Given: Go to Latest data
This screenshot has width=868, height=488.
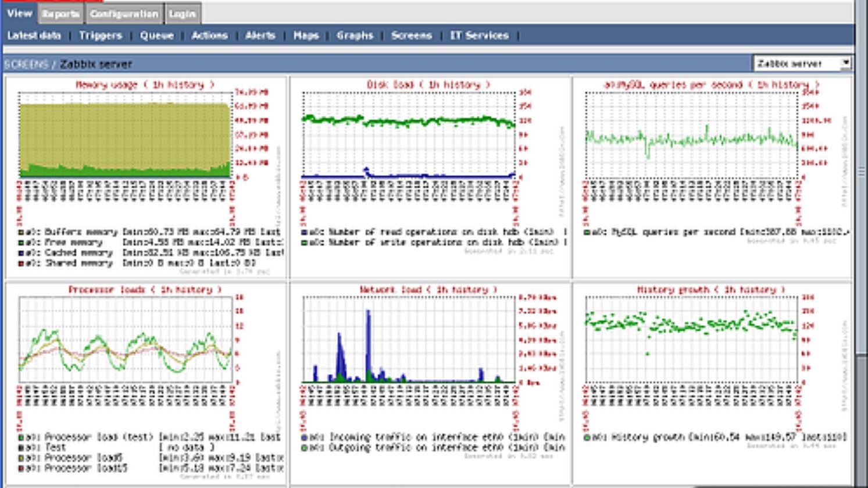Looking at the screenshot, I should (34, 35).
